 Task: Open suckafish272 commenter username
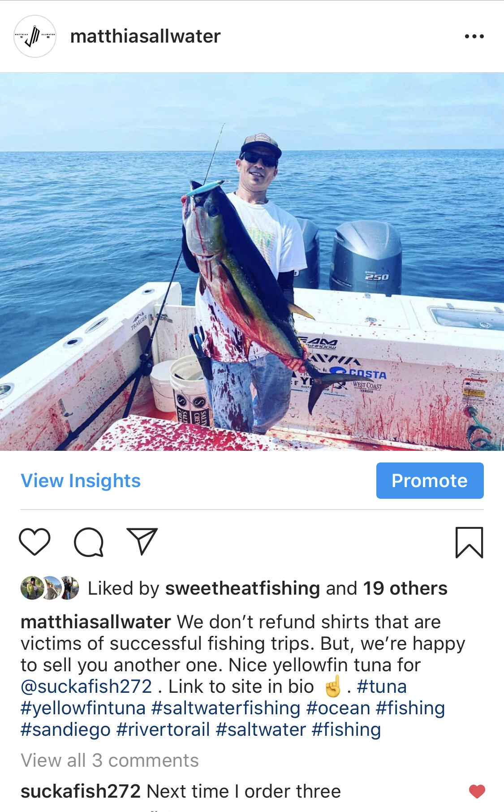(81, 791)
